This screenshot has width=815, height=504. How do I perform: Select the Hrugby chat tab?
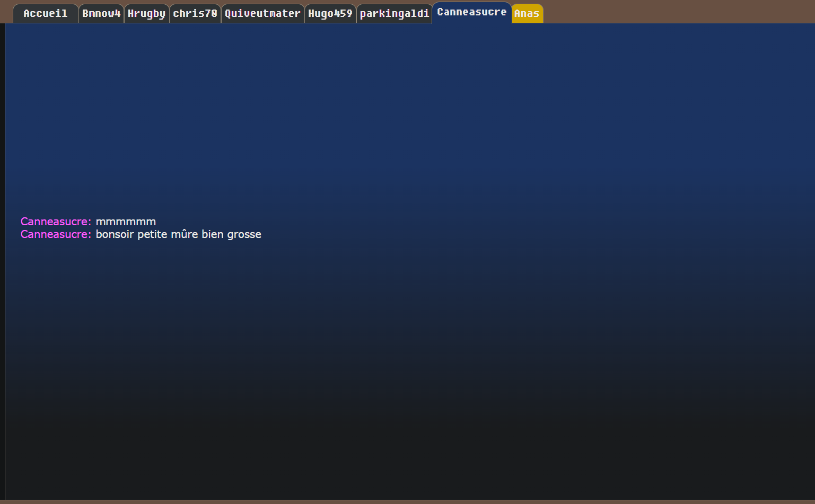146,14
